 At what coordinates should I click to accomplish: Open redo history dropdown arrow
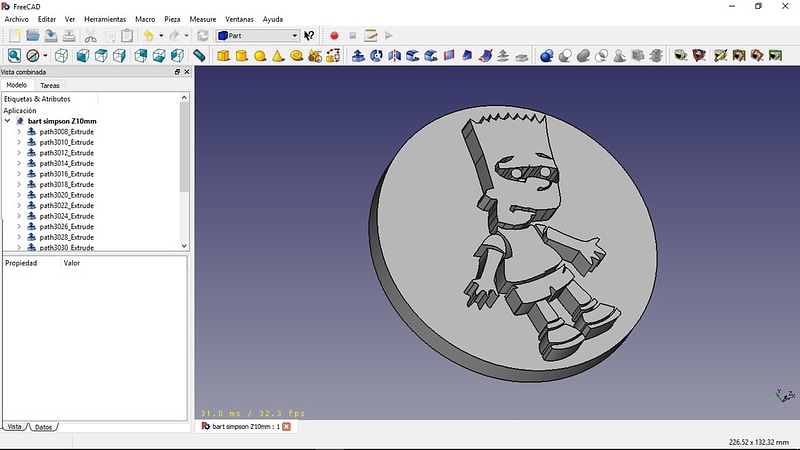click(186, 36)
